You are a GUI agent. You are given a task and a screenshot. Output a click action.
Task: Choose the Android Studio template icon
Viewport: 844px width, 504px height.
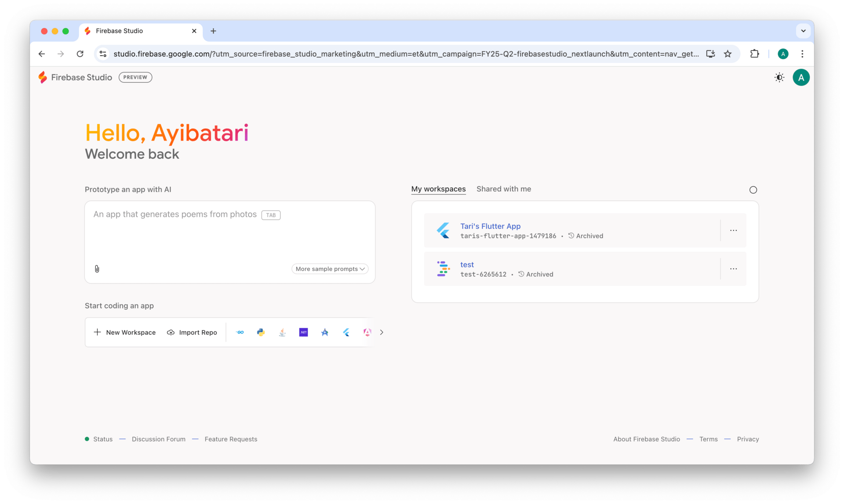click(x=325, y=332)
